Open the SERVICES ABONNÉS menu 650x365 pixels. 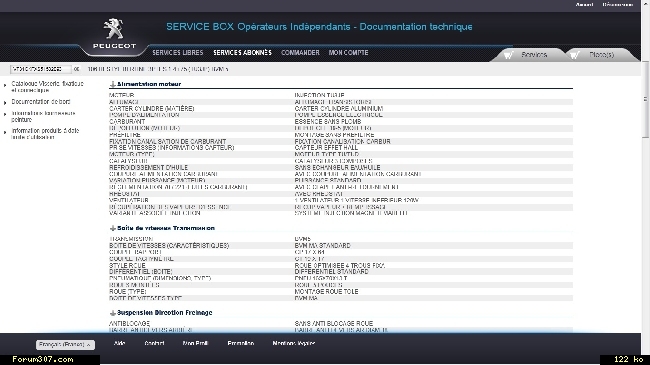pos(243,53)
